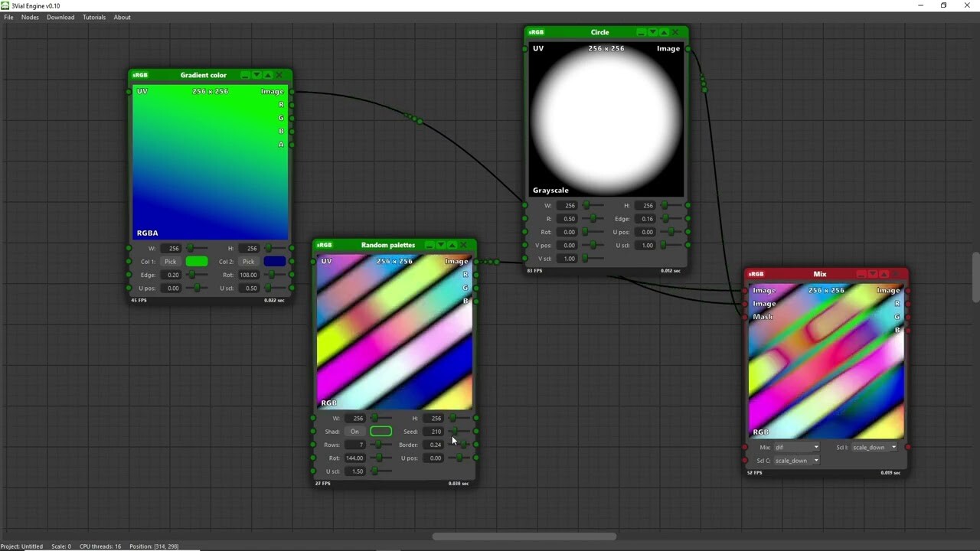Open the Scl I scale_down dropdown
Viewport: 980px width, 551px height.
(x=873, y=447)
